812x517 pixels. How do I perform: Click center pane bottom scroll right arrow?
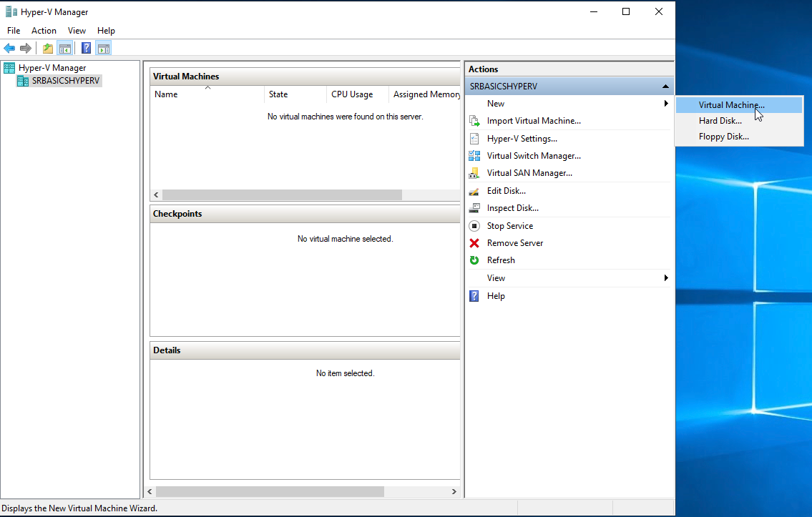pos(454,492)
